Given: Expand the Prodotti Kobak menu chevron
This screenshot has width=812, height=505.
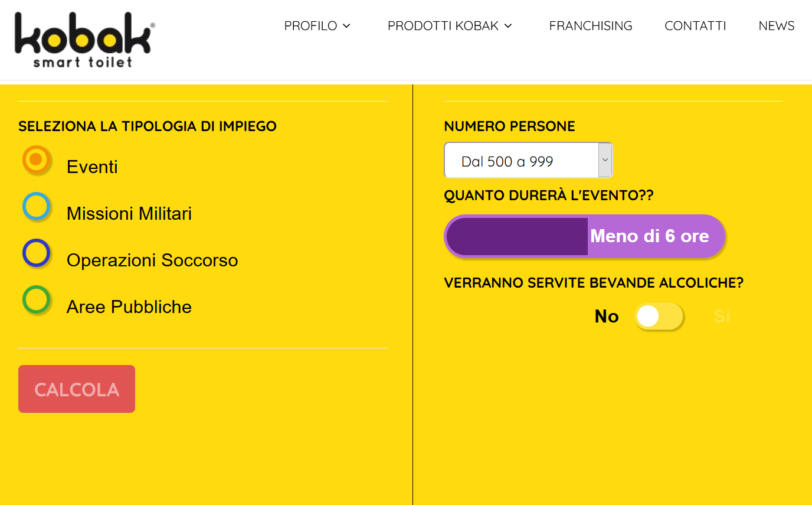Looking at the screenshot, I should 508,26.
